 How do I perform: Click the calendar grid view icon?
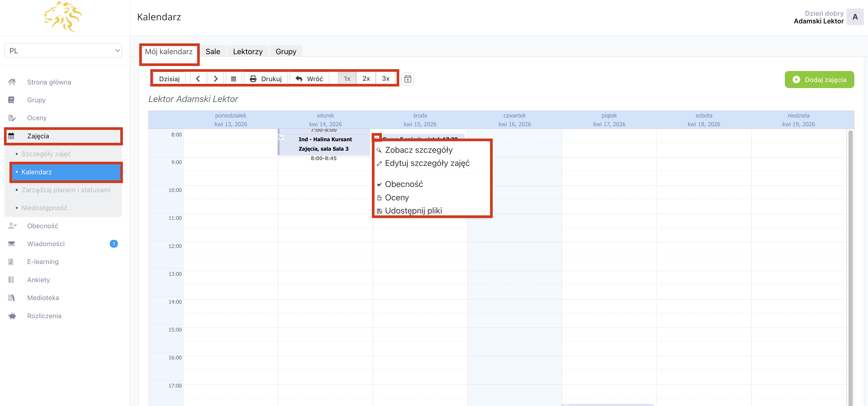(233, 79)
